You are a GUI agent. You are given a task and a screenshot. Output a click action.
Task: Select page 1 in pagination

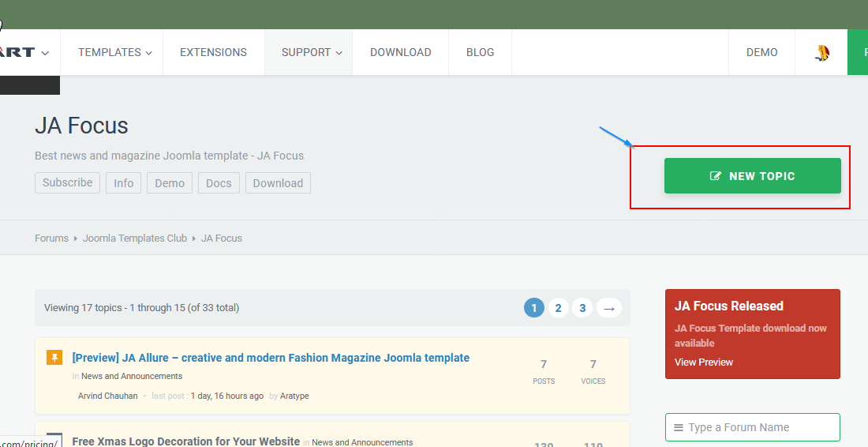[x=534, y=308]
